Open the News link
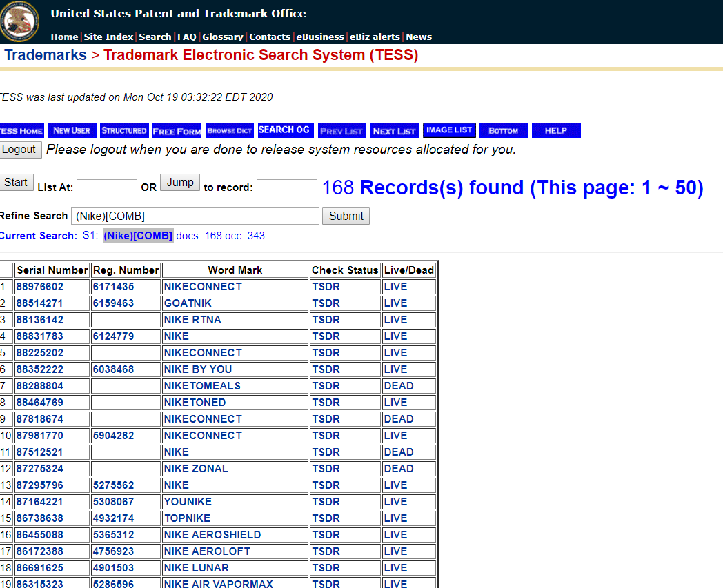This screenshot has height=588, width=723. (x=419, y=37)
